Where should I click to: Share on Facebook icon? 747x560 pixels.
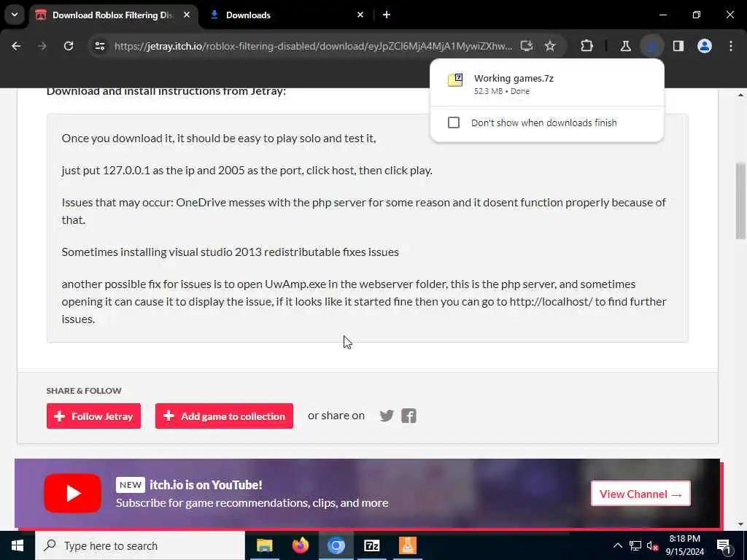409,416
